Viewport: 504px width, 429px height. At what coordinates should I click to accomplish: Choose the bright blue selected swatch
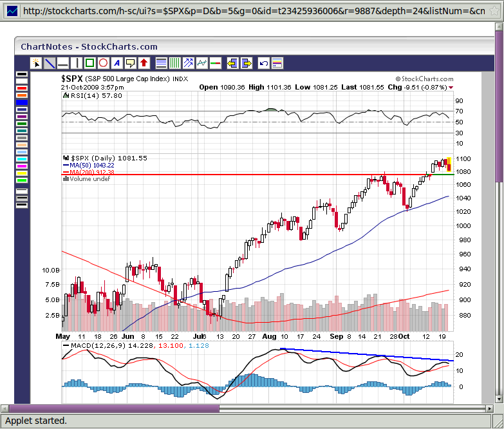22,102
